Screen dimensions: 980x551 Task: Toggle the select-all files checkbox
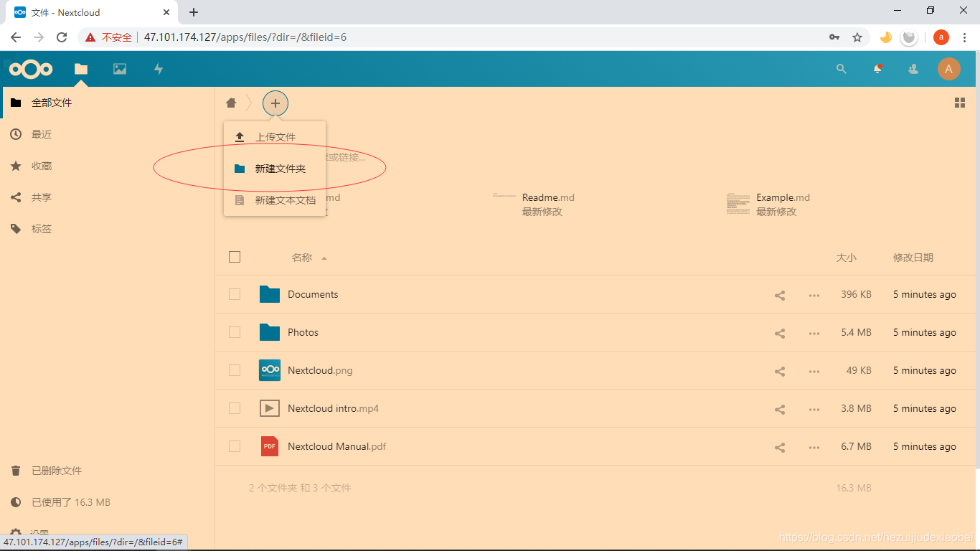pyautogui.click(x=235, y=257)
